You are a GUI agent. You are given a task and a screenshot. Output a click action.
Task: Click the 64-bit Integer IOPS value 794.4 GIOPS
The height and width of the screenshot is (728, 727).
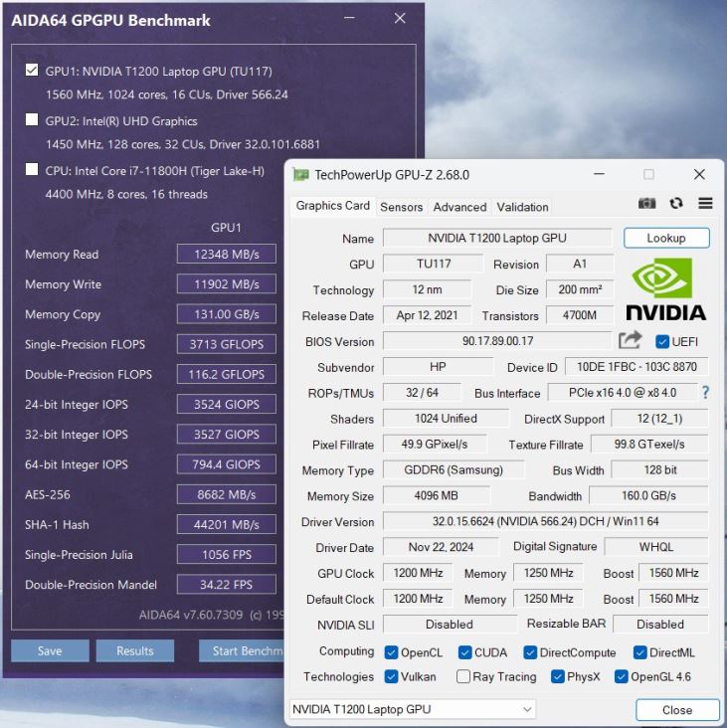tap(227, 464)
